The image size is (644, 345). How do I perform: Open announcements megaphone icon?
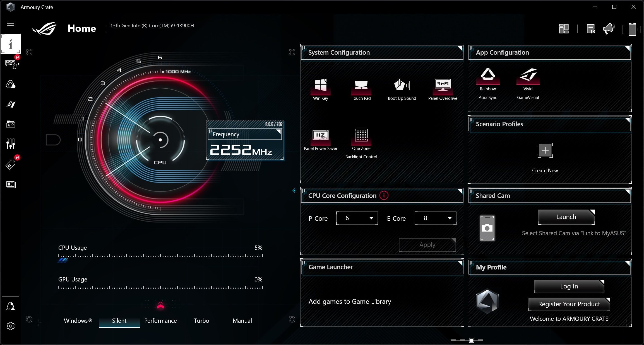609,29
